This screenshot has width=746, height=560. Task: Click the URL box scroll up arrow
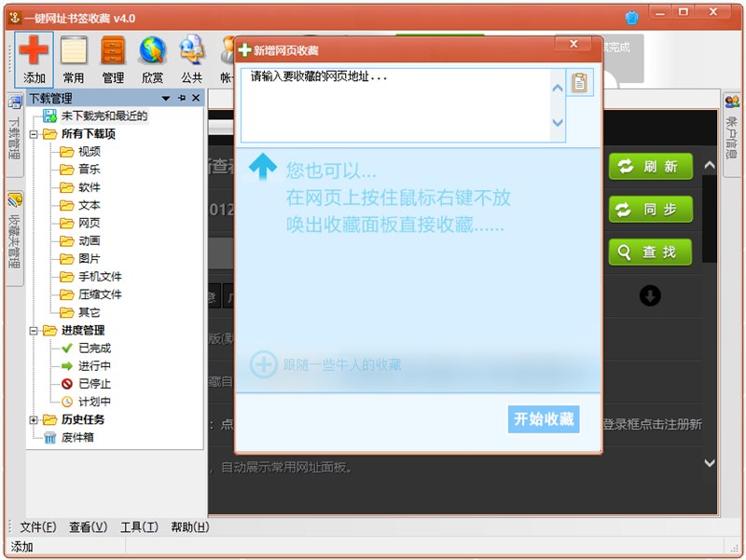[558, 88]
